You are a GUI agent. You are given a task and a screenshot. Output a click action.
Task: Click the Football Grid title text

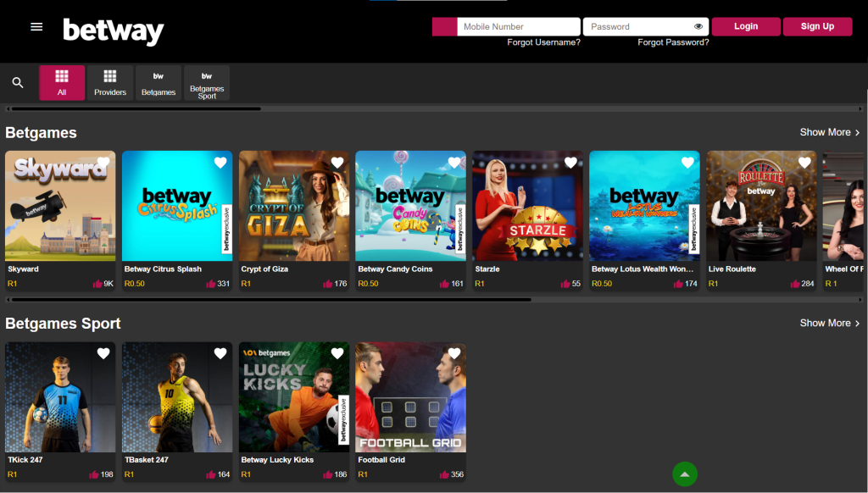(381, 460)
